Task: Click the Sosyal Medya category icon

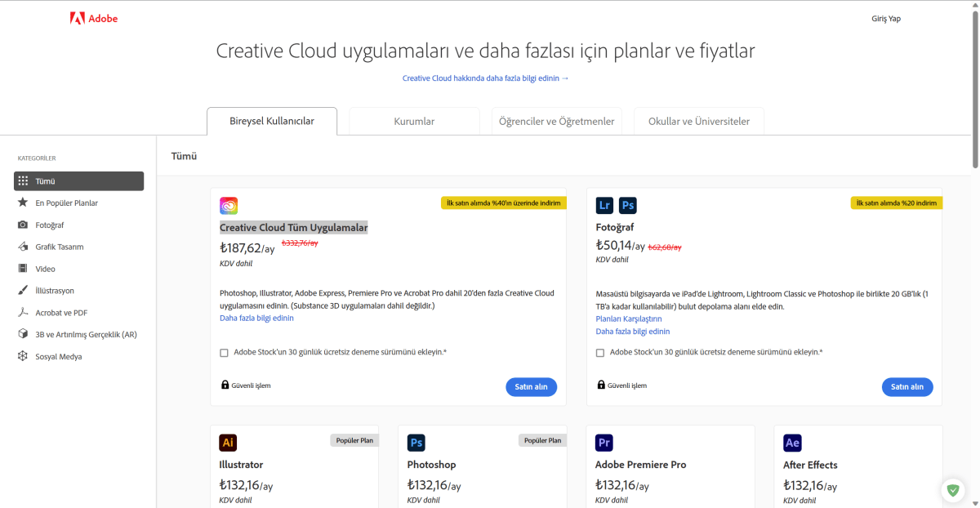Action: tap(23, 357)
